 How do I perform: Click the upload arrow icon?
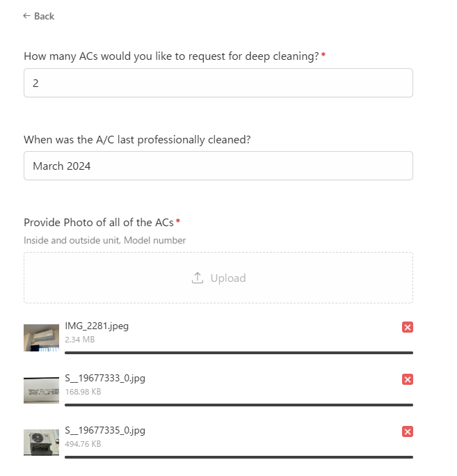198,278
